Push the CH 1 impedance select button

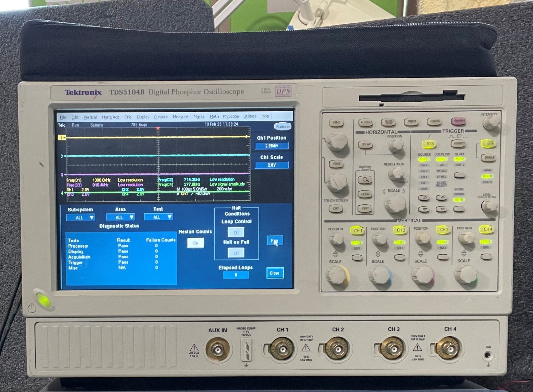pyautogui.click(x=357, y=258)
